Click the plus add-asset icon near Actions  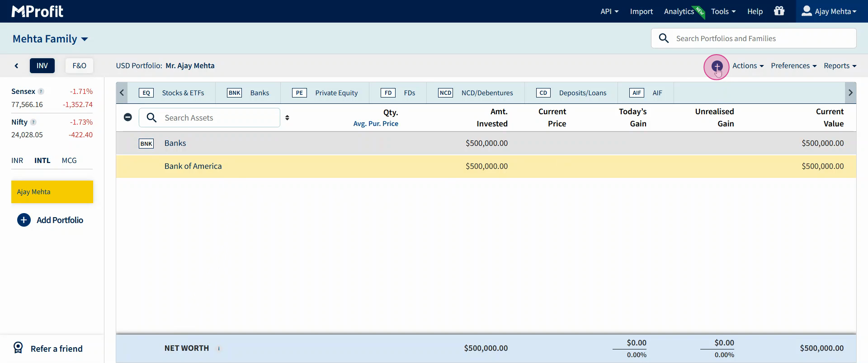coord(717,66)
